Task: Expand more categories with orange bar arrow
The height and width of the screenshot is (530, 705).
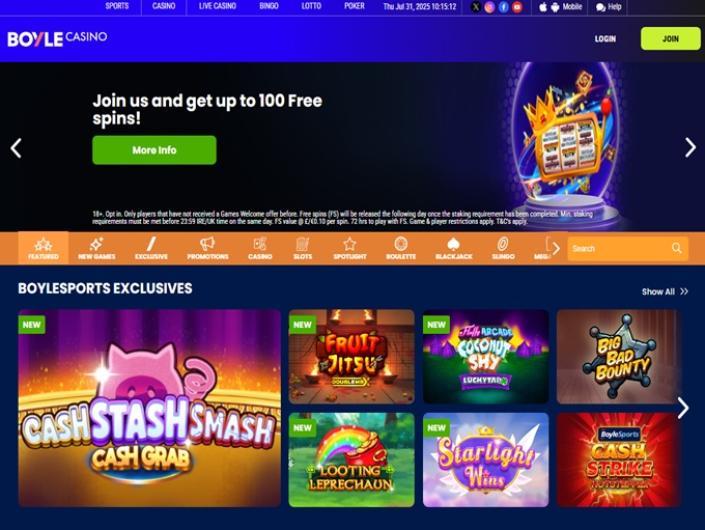Action: pos(556,248)
